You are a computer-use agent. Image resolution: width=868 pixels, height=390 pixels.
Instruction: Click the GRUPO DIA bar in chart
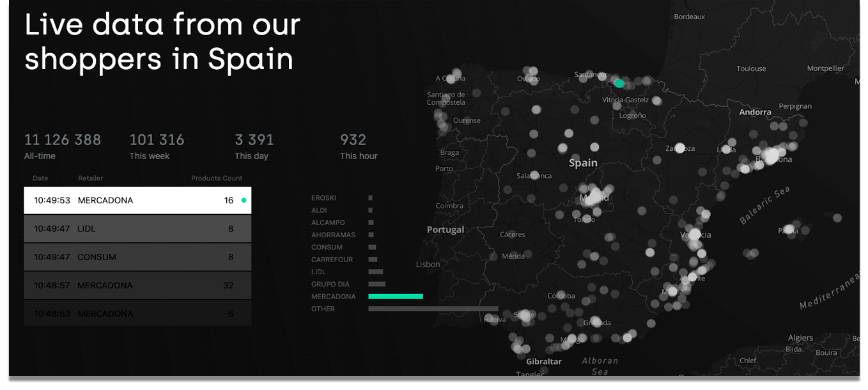click(377, 284)
